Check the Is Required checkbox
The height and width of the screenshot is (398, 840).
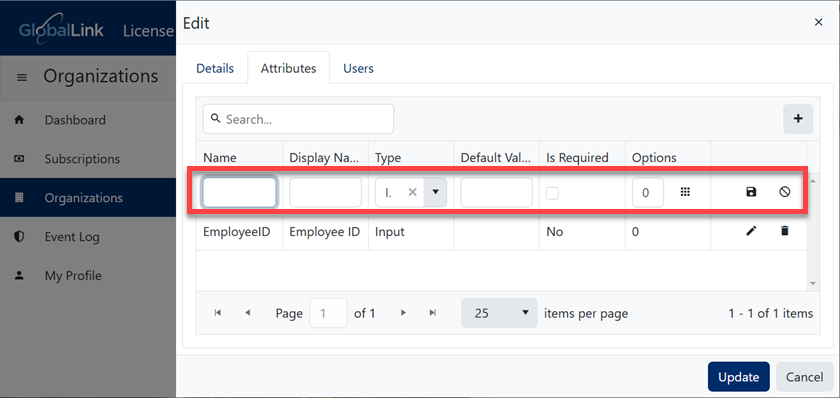[552, 193]
